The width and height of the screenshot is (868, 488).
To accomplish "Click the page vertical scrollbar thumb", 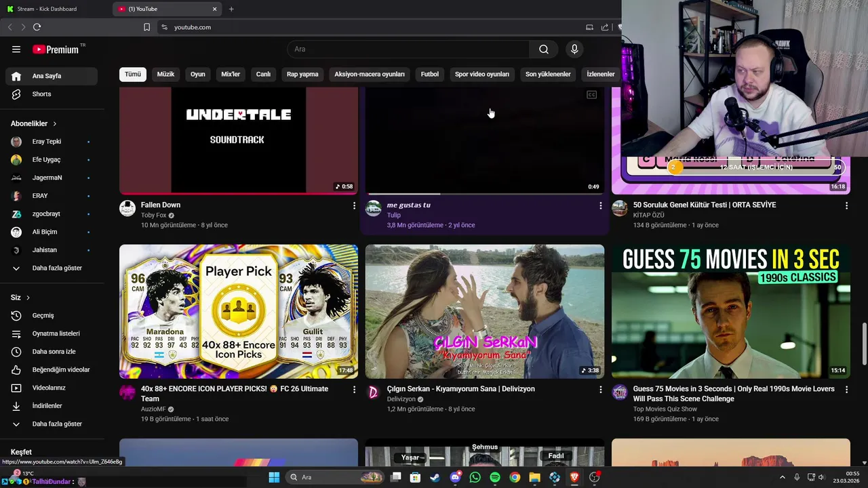I will coord(864,344).
